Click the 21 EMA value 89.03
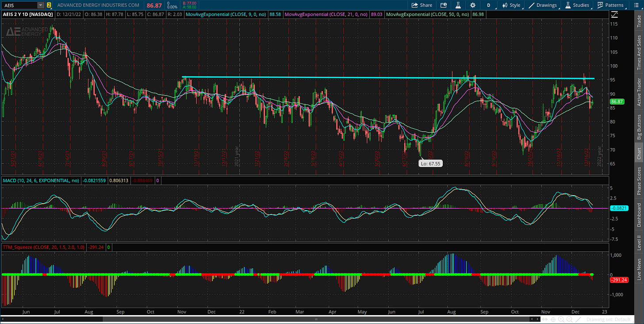 (376, 15)
